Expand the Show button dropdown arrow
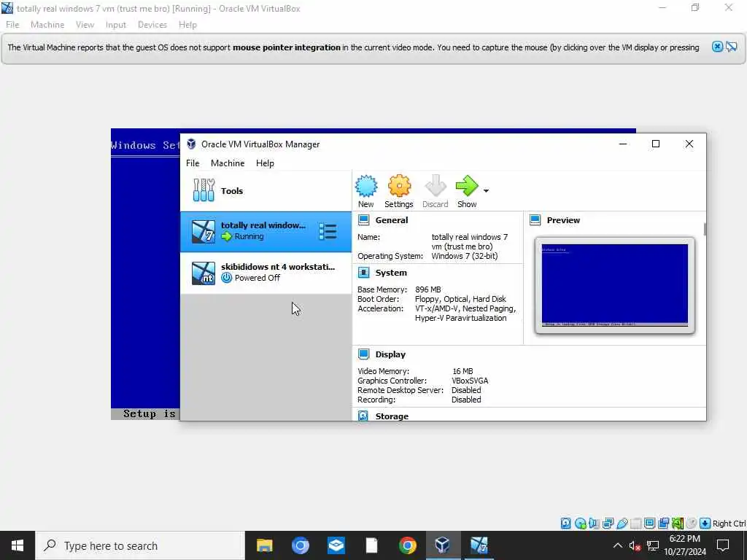 (x=486, y=190)
